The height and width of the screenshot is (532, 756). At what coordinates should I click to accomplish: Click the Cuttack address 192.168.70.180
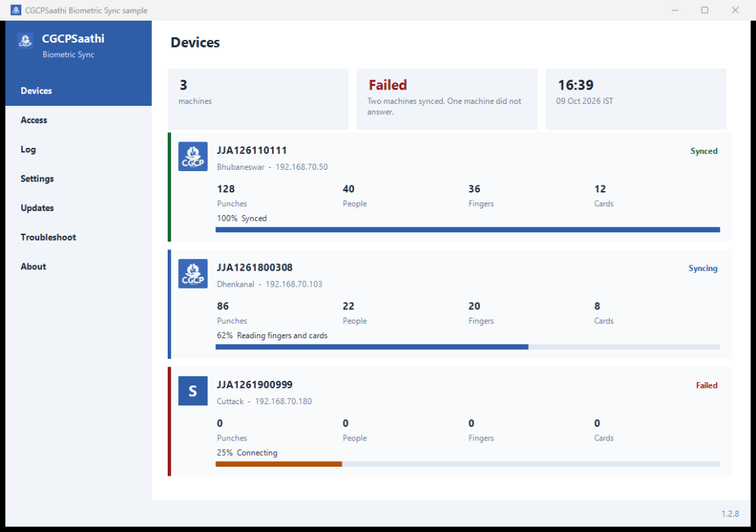(283, 401)
